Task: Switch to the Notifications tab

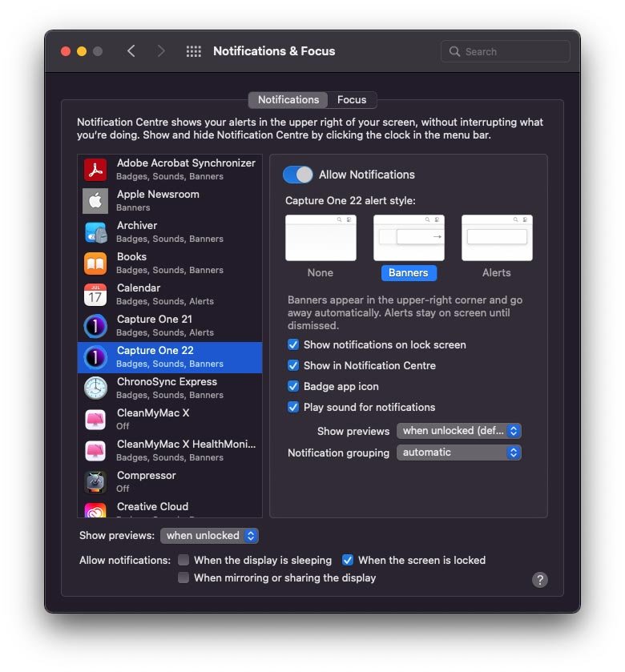Action: [x=288, y=100]
